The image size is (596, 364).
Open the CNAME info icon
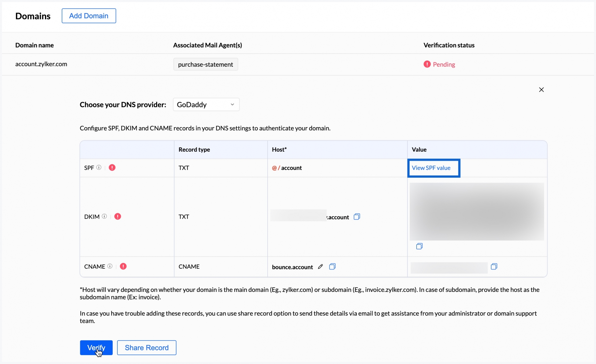pyautogui.click(x=110, y=266)
